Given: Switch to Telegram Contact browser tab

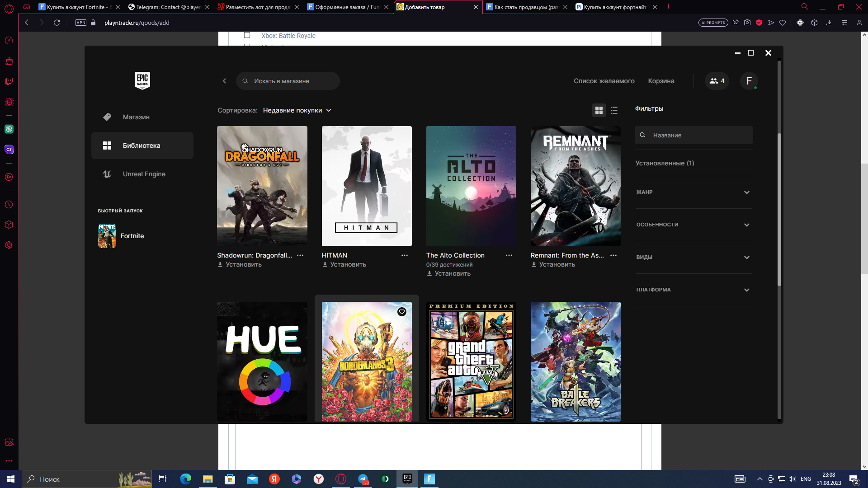Looking at the screenshot, I should coord(168,7).
